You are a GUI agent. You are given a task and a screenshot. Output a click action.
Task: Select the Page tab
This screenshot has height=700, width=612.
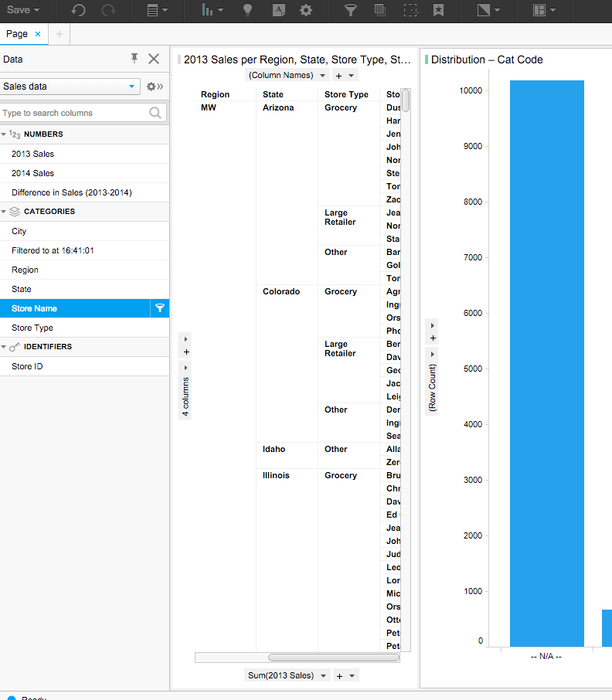coord(17,34)
